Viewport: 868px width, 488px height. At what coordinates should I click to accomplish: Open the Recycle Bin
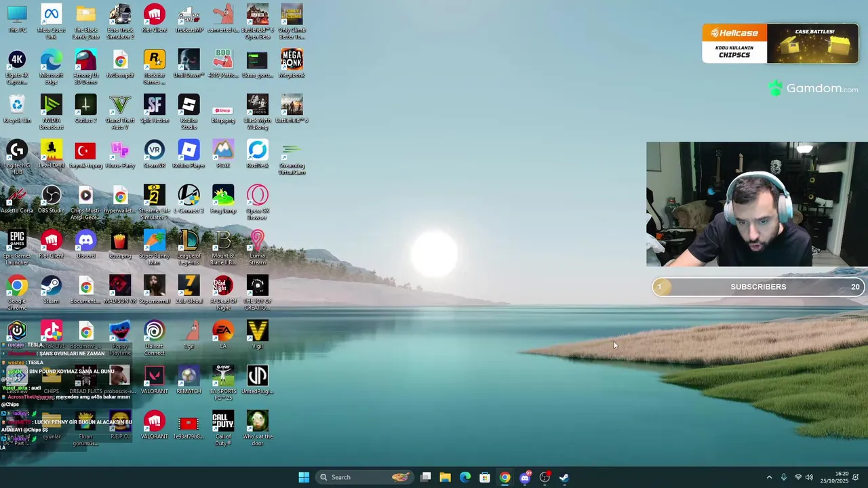click(17, 109)
